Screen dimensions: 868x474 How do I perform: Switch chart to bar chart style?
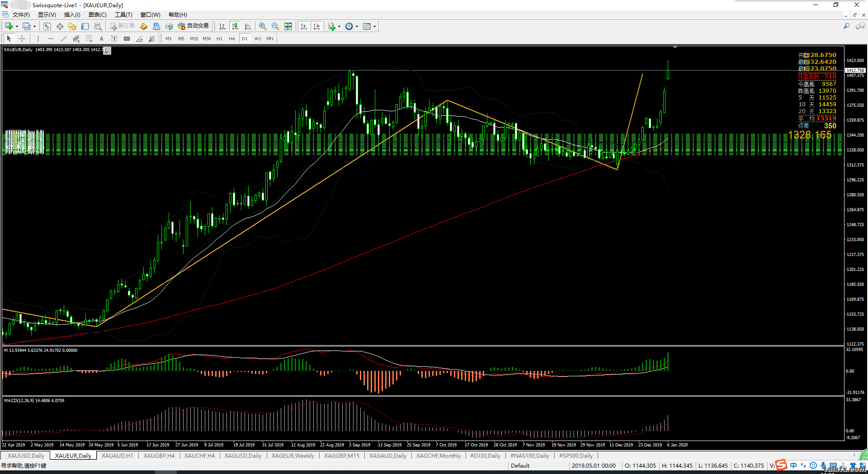pyautogui.click(x=222, y=26)
